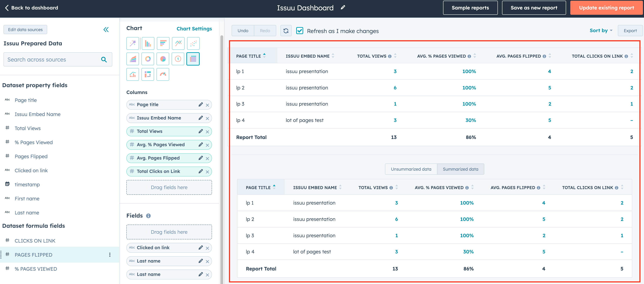Click 'lot of pages test' in upper table
644x284 pixels.
(x=304, y=120)
